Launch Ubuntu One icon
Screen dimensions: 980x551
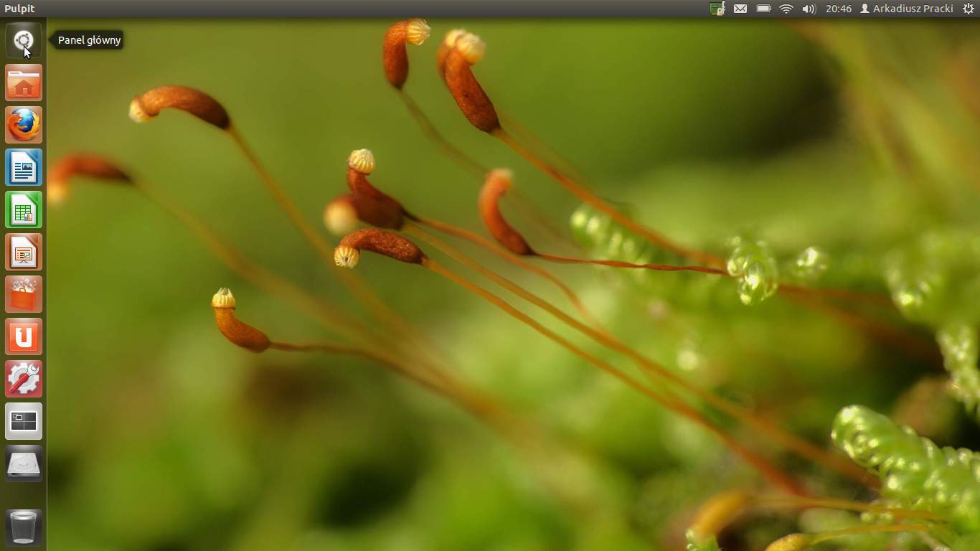click(24, 336)
